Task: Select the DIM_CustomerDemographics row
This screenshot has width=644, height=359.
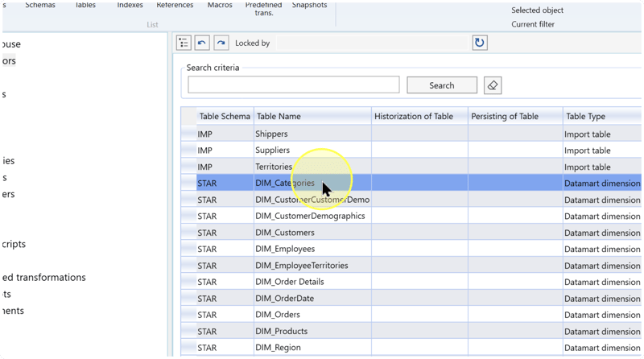Action: [411, 216]
